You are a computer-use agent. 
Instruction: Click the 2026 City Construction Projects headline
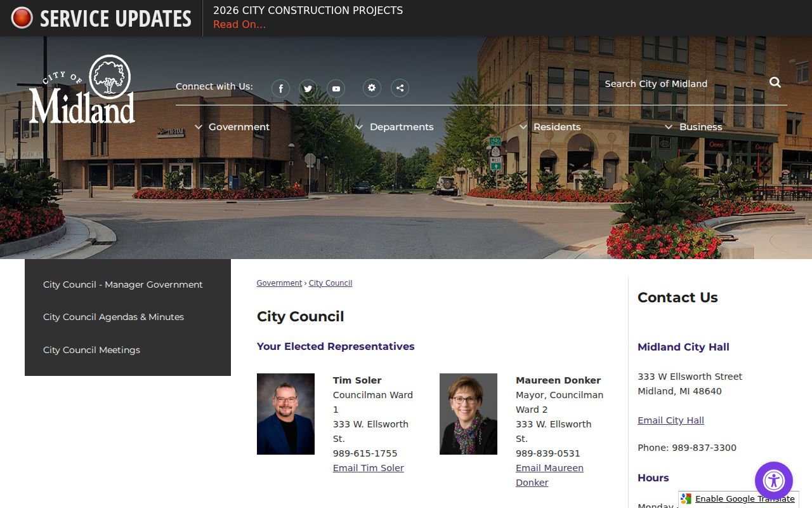tap(308, 11)
